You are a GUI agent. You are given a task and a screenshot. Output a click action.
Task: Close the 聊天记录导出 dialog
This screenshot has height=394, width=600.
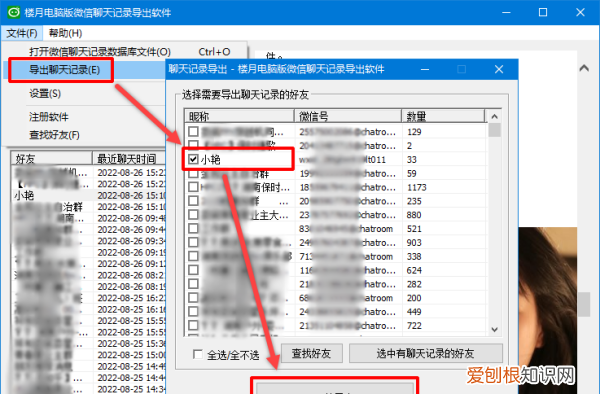(499, 69)
